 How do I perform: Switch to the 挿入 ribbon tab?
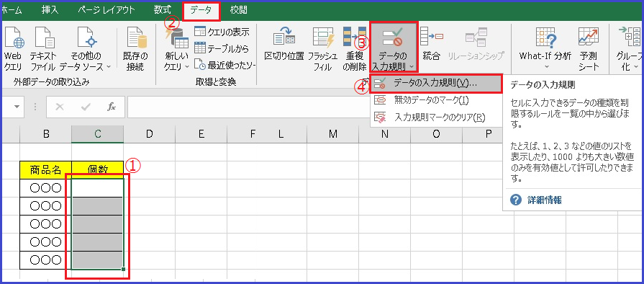coord(50,10)
